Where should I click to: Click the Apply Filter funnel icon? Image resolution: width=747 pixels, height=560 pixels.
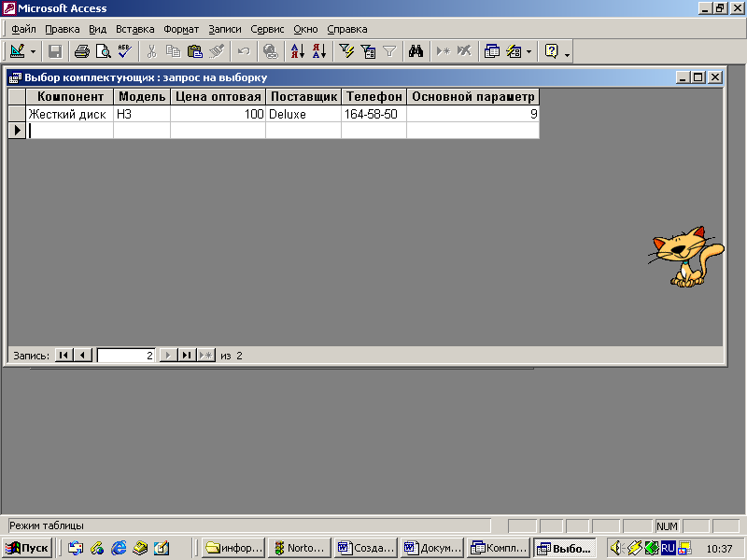(389, 51)
